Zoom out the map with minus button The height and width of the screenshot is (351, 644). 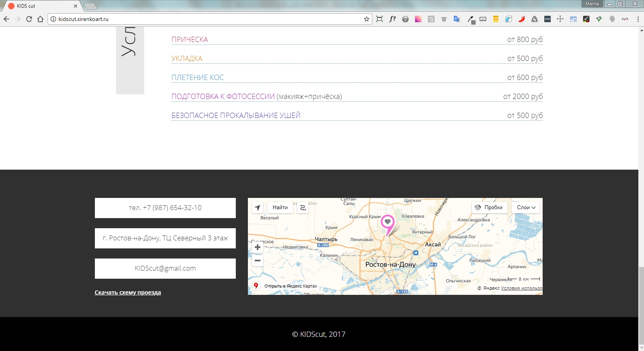pyautogui.click(x=258, y=261)
